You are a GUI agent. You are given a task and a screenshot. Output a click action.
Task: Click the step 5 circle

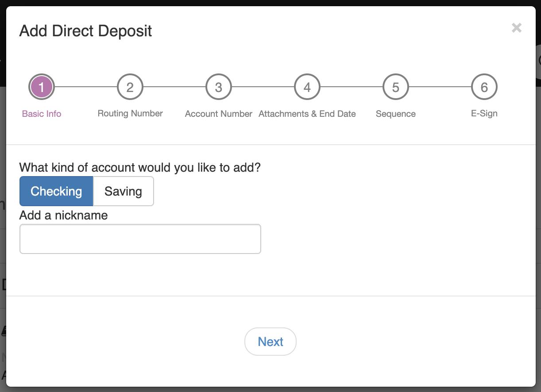click(396, 87)
